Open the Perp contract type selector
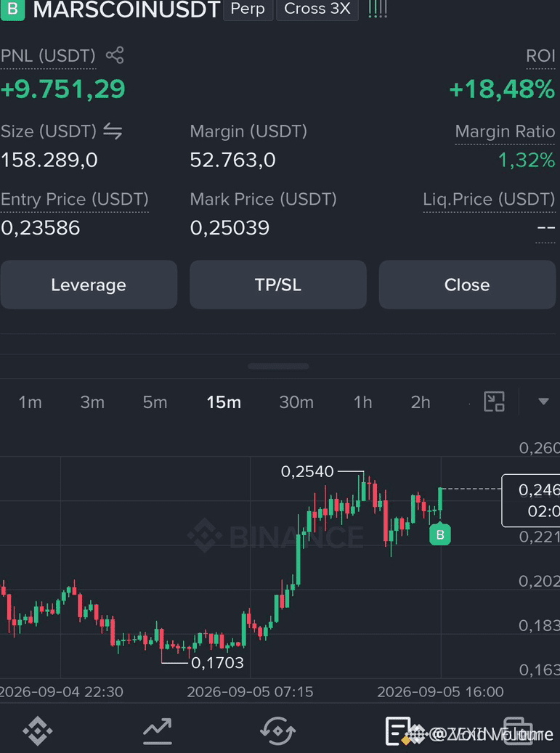 click(248, 9)
